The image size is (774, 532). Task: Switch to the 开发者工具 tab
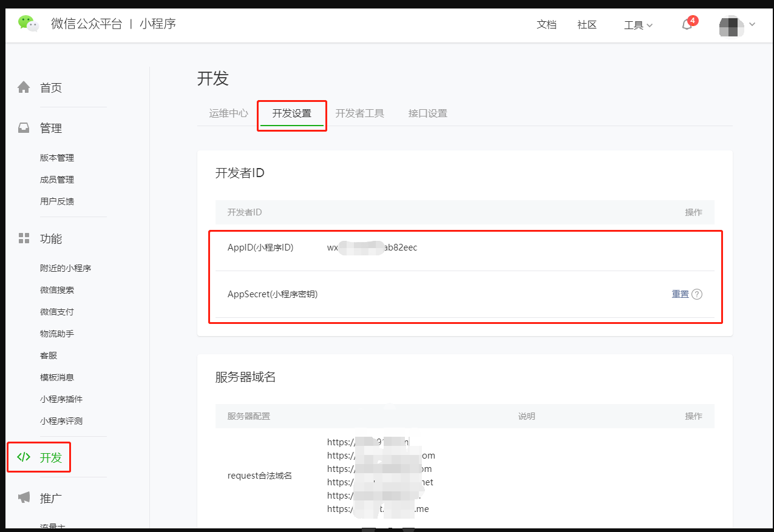coord(360,113)
